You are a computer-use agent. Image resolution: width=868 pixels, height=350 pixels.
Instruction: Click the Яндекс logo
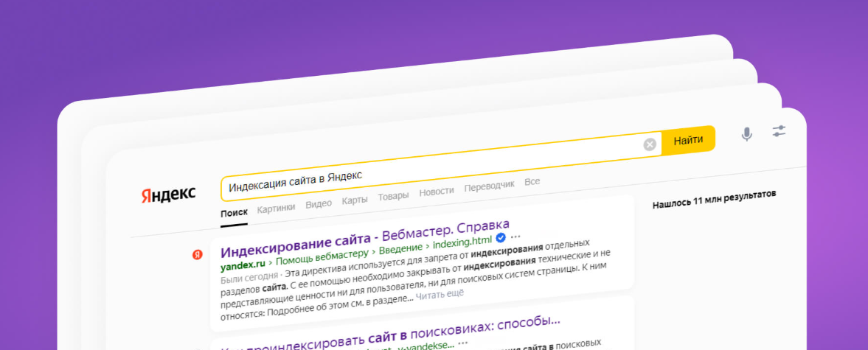(x=167, y=194)
